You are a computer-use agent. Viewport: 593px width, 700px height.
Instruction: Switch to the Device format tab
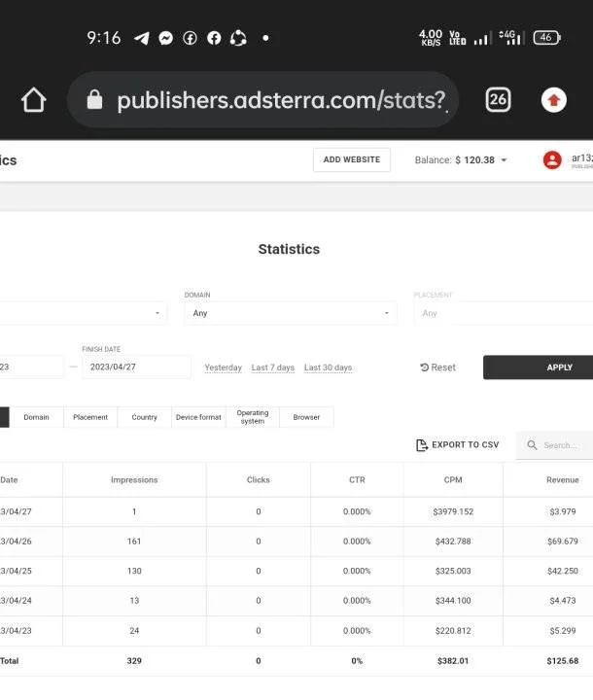click(198, 417)
